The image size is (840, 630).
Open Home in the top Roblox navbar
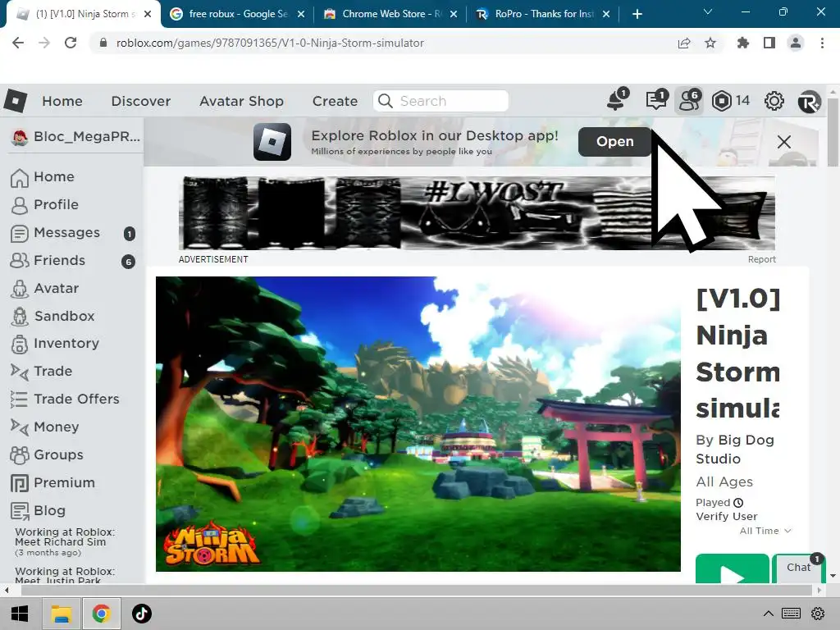coord(62,101)
